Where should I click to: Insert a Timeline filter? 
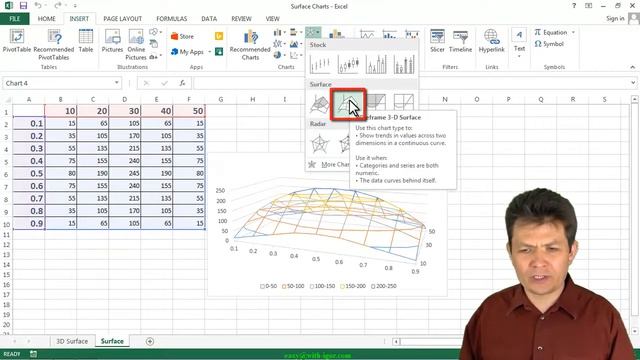(460, 41)
